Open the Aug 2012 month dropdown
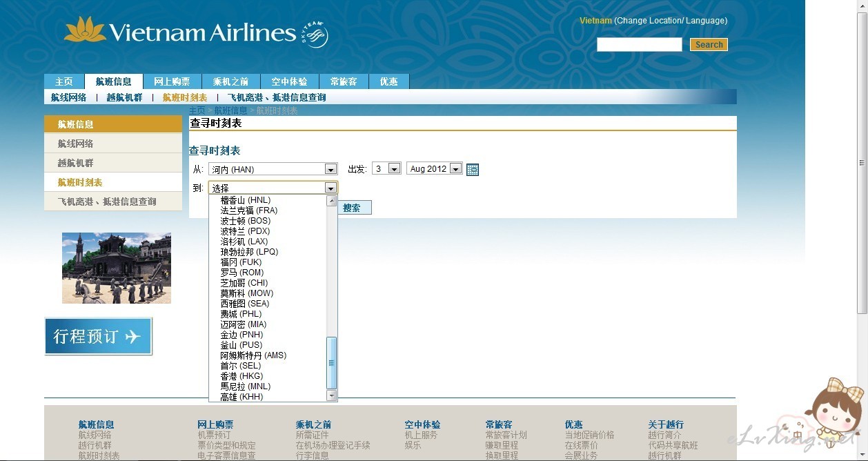 [435, 168]
